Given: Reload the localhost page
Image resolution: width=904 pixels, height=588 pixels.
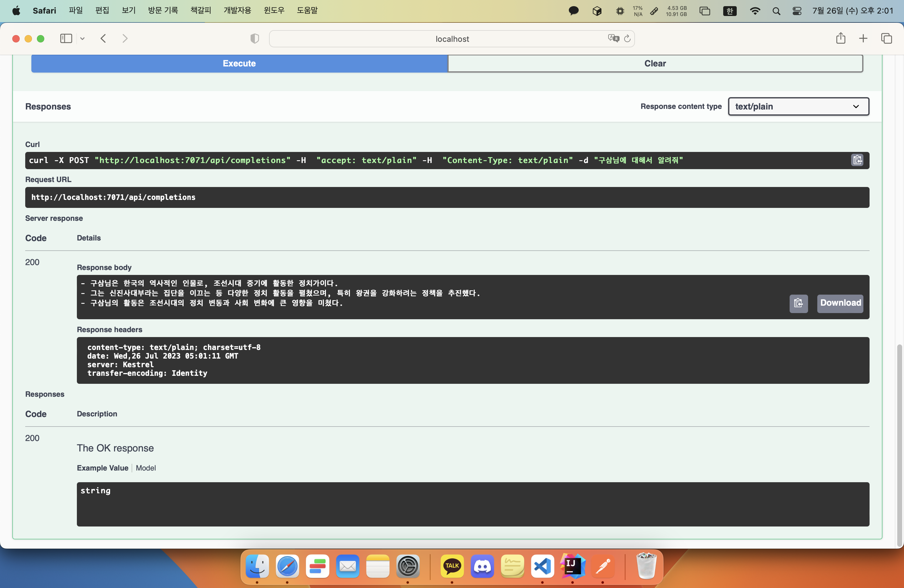Looking at the screenshot, I should (x=628, y=38).
